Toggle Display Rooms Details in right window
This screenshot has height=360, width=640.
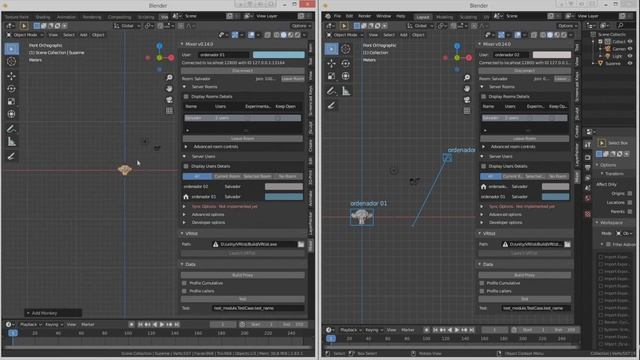[x=484, y=96]
